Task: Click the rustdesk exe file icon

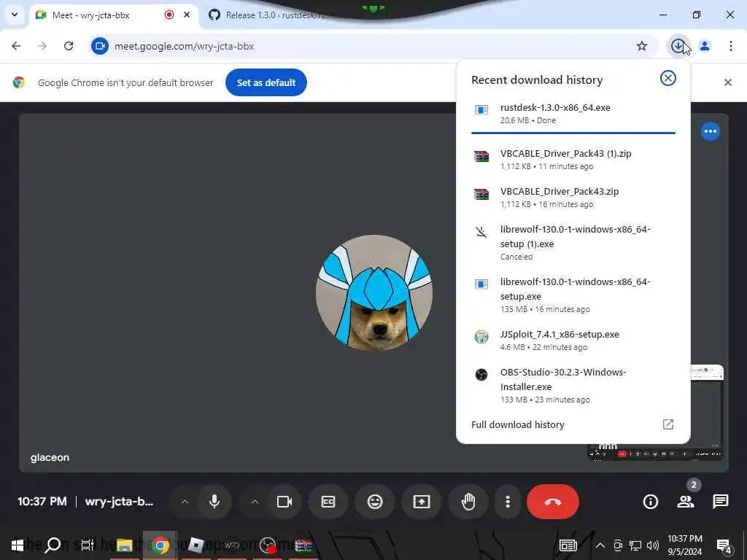Action: (x=481, y=110)
